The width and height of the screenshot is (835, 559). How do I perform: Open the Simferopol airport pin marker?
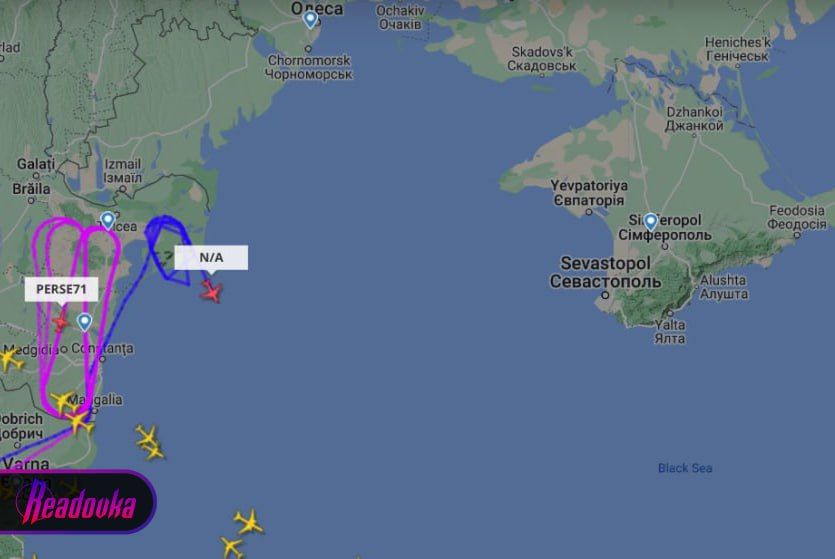click(651, 222)
